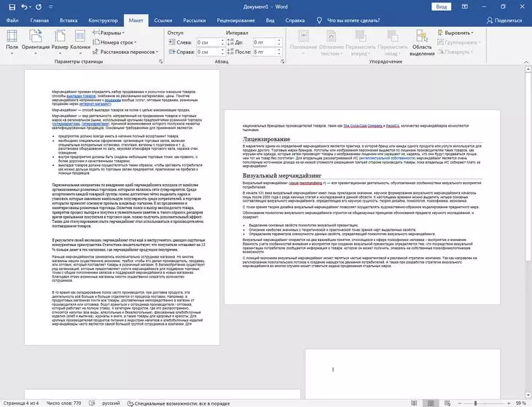
Task: Click the Переместить вперед icon
Action: click(361, 42)
